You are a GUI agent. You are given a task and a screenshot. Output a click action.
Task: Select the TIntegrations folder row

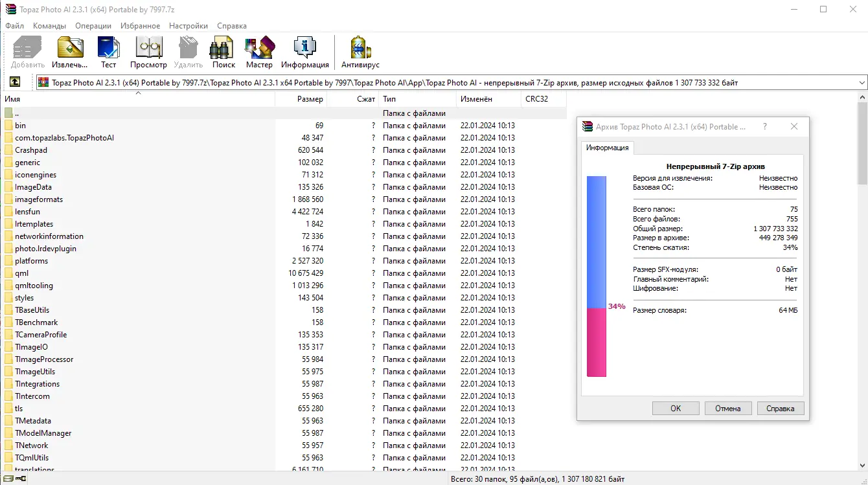[x=283, y=383]
